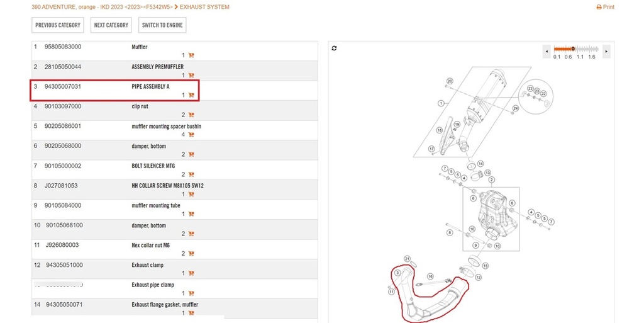Add Muffler 95805083000 to cart
644x323 pixels.
(191, 55)
